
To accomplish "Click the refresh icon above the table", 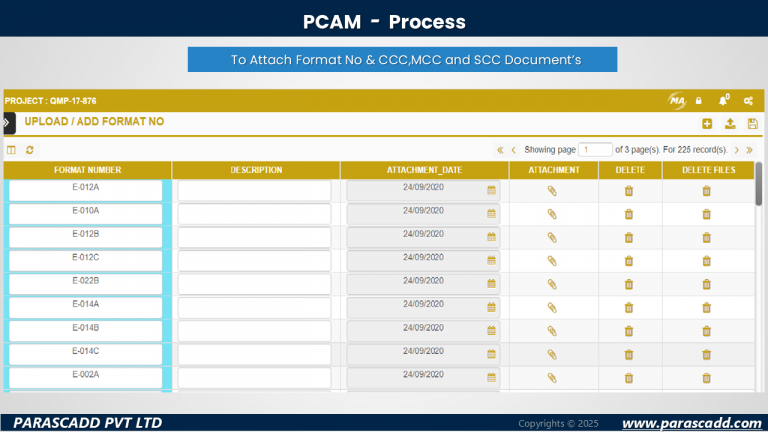I will (30, 150).
